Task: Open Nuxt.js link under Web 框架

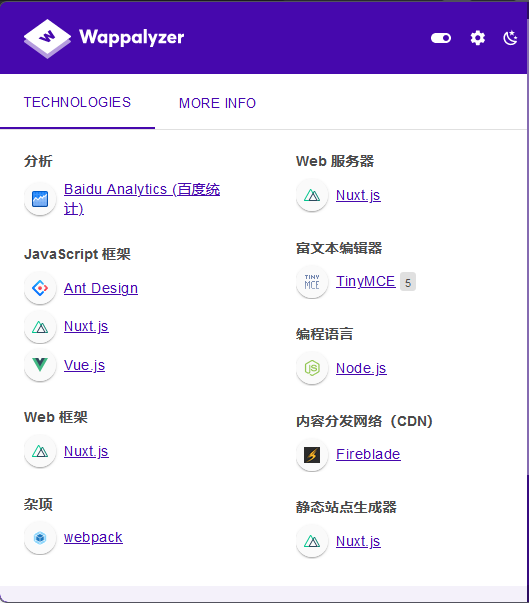Action: pyautogui.click(x=86, y=451)
